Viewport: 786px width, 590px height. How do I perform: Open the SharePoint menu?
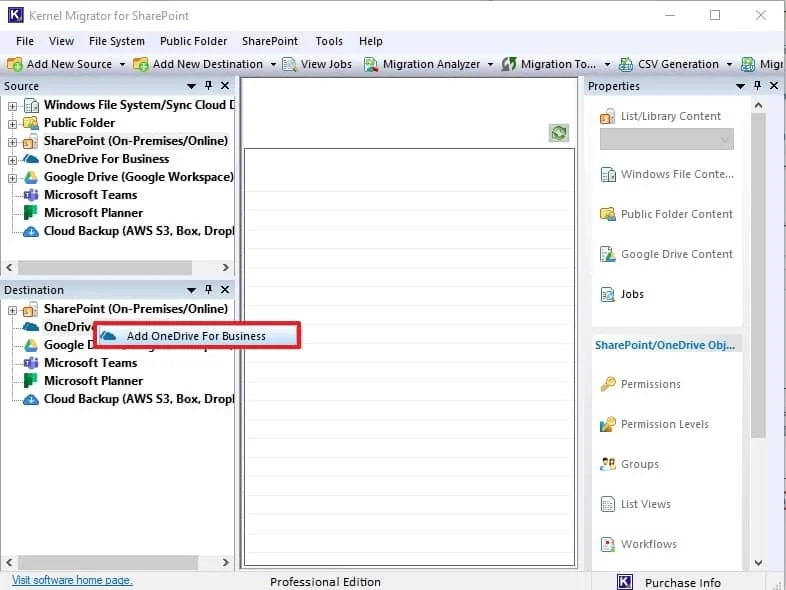coord(270,41)
